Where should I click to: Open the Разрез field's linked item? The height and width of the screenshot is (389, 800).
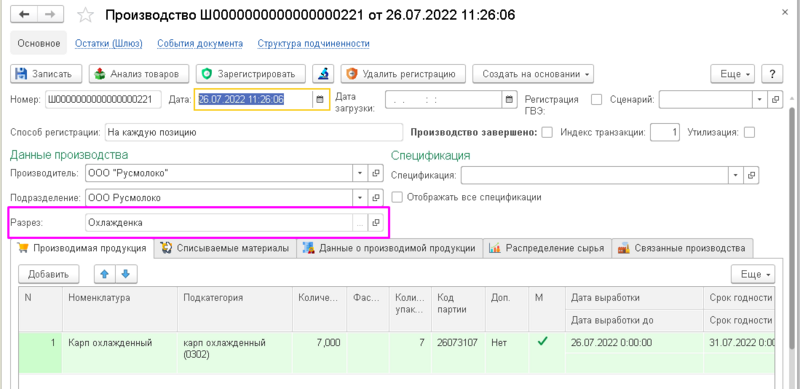(376, 223)
